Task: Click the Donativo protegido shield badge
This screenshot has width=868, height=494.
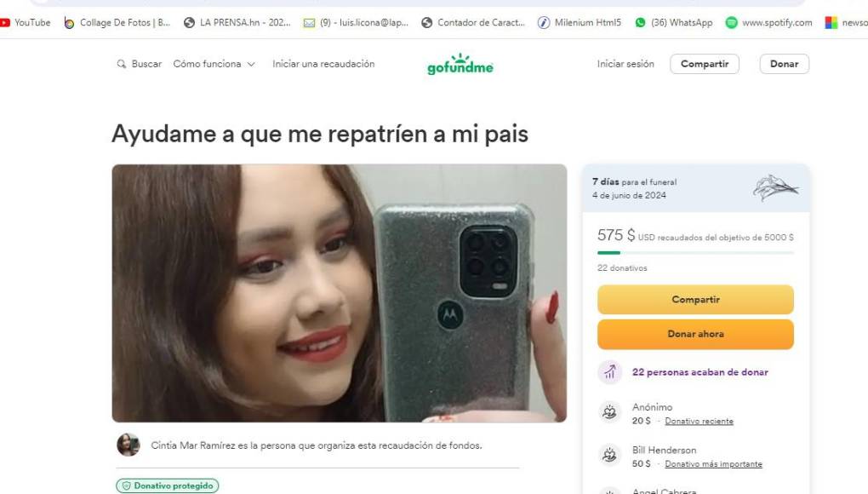Action: coord(167,485)
